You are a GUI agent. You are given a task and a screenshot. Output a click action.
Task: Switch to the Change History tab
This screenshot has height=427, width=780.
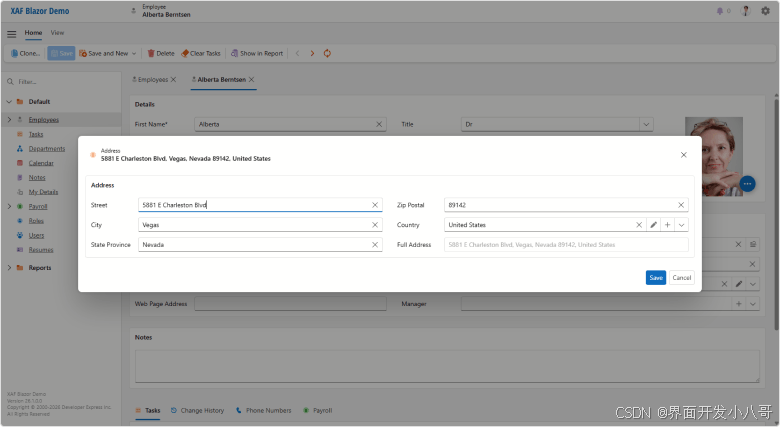point(197,411)
